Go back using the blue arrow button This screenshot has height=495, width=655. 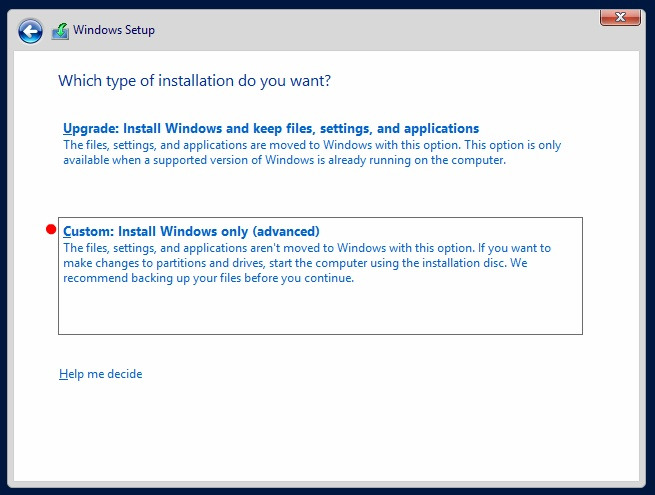(x=30, y=31)
